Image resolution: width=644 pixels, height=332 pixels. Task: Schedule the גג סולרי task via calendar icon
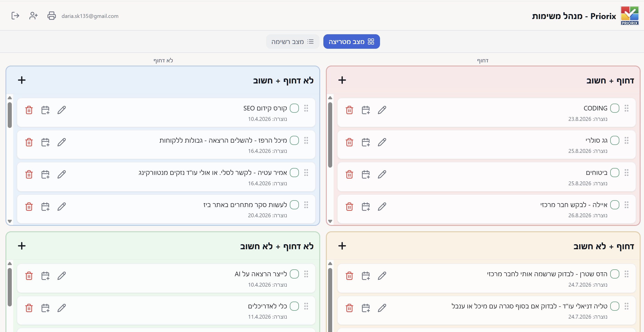point(366,142)
